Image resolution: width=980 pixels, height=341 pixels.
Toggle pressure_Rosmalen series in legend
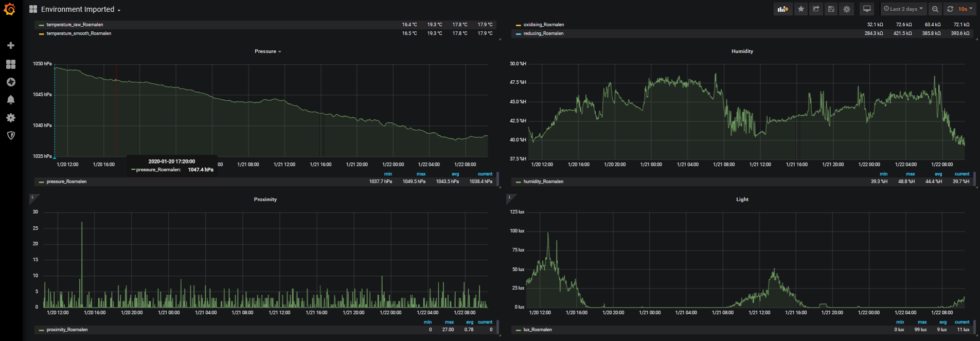[x=66, y=182]
